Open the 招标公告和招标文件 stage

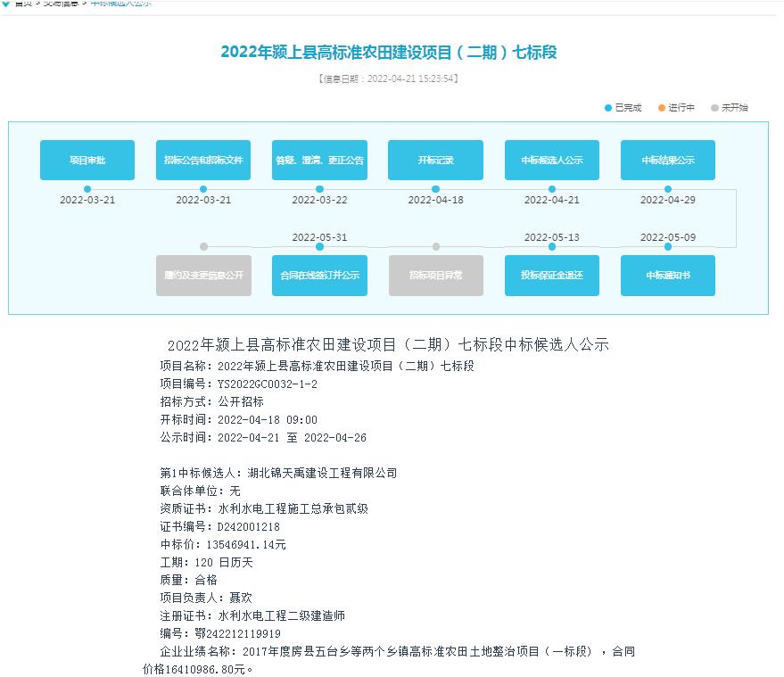[x=203, y=160]
